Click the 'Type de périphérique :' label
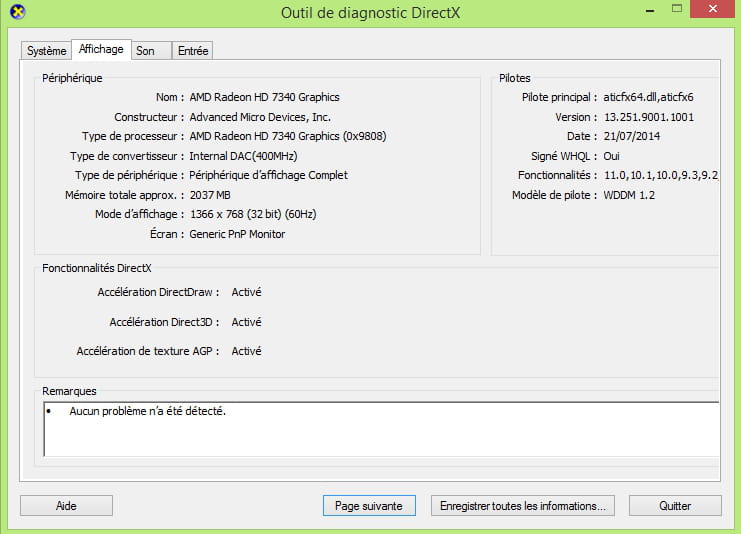 click(129, 175)
